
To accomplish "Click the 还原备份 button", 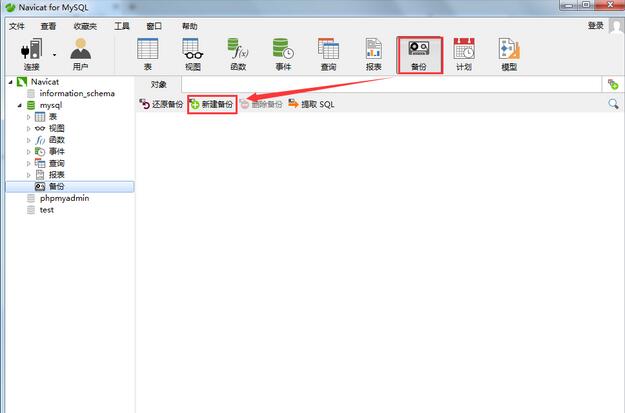I will [x=161, y=104].
